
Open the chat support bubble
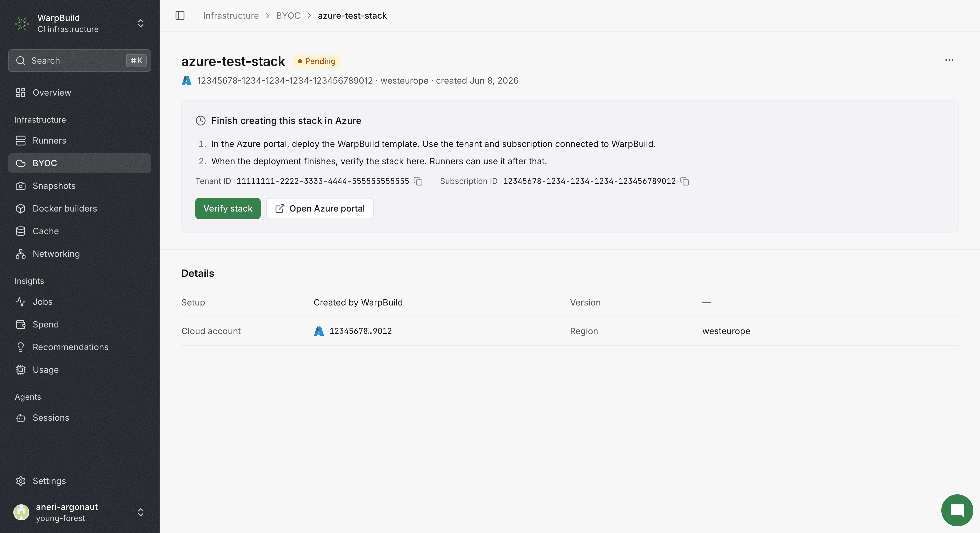957,510
